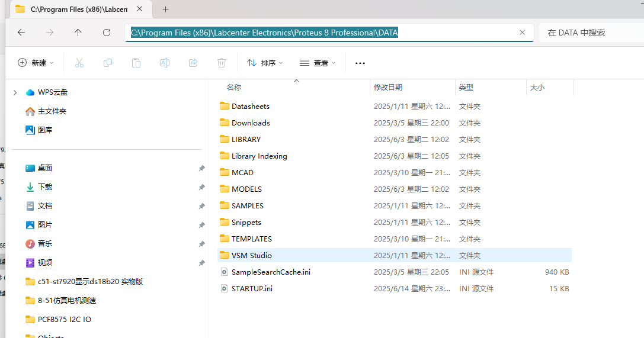Select the Library Indexing folder
The height and width of the screenshot is (338, 644).
(x=395, y=156)
